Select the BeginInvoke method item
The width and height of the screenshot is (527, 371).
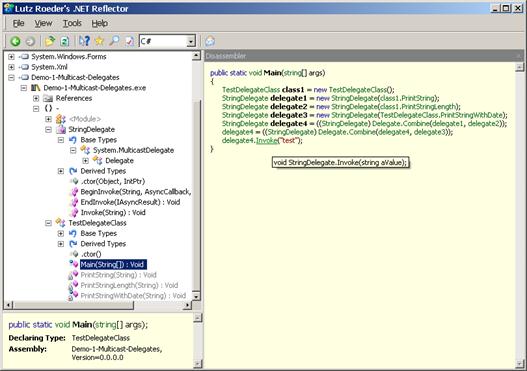[136, 192]
